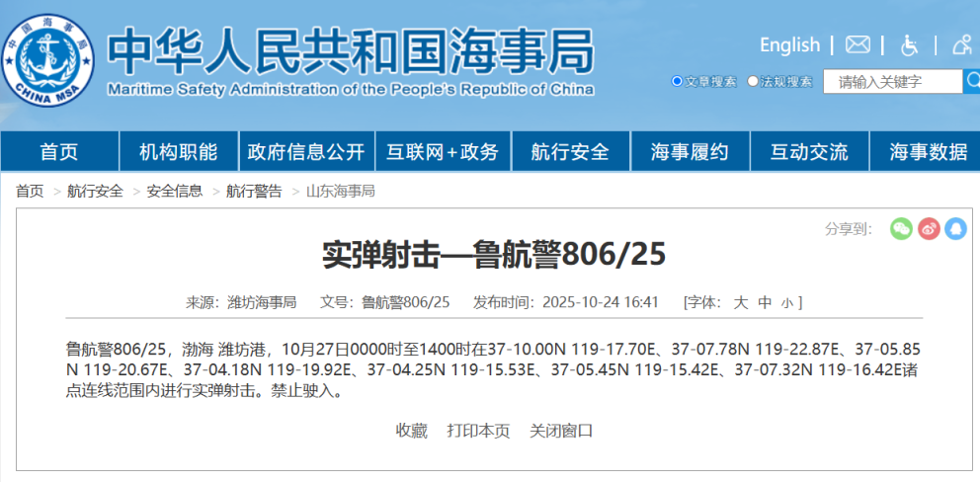
Task: Set font size to 小
Action: (786, 302)
